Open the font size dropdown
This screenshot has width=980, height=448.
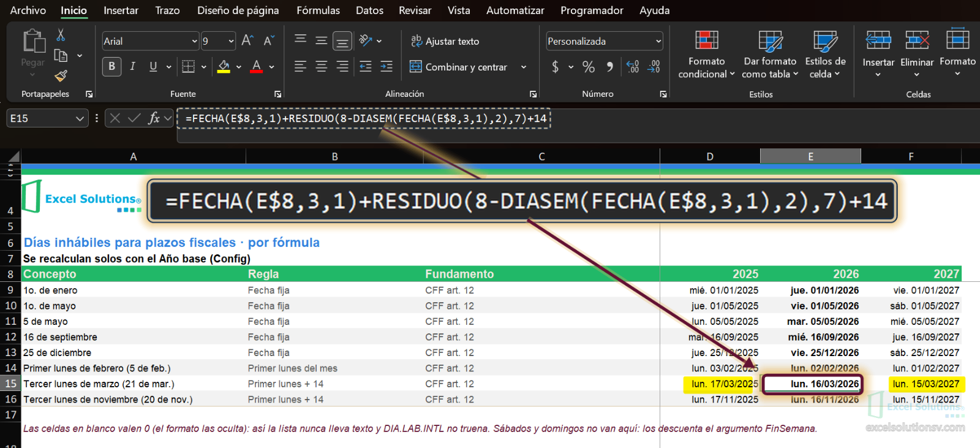pos(231,41)
